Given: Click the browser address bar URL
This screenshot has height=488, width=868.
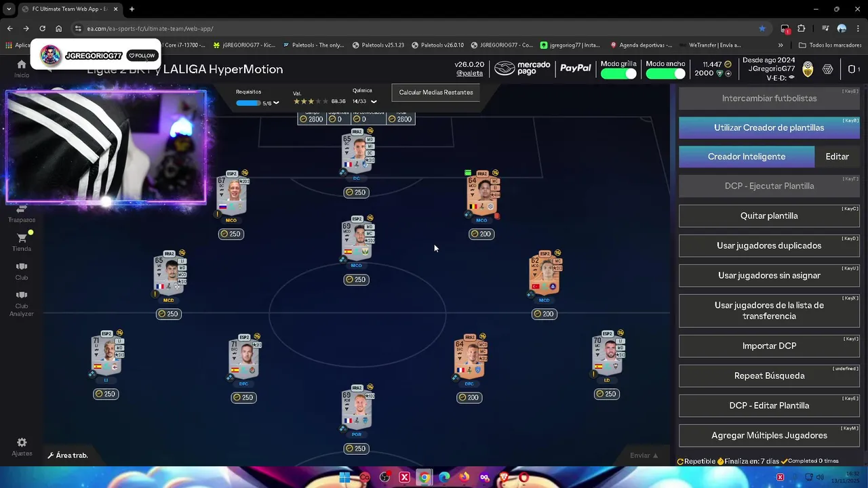Looking at the screenshot, I should (150, 28).
